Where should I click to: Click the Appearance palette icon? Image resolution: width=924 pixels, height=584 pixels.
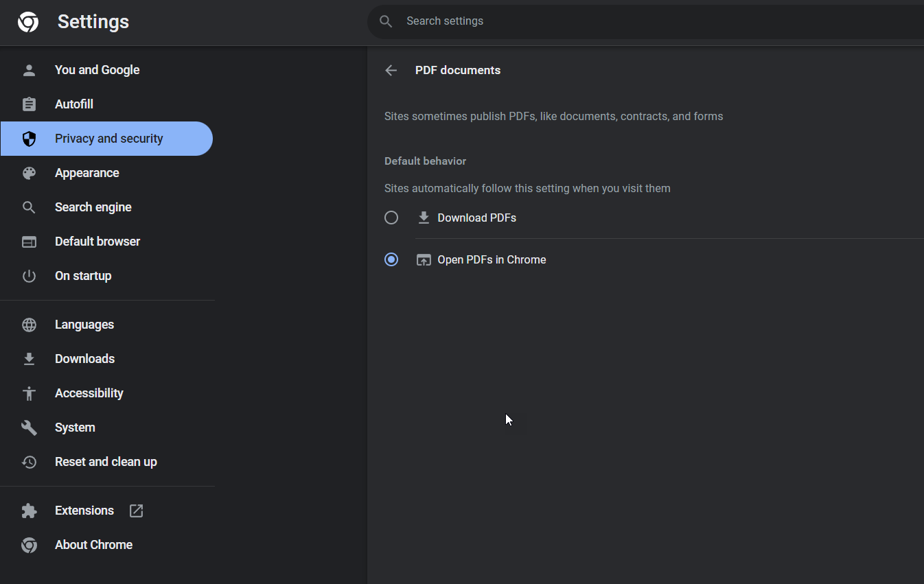(29, 173)
